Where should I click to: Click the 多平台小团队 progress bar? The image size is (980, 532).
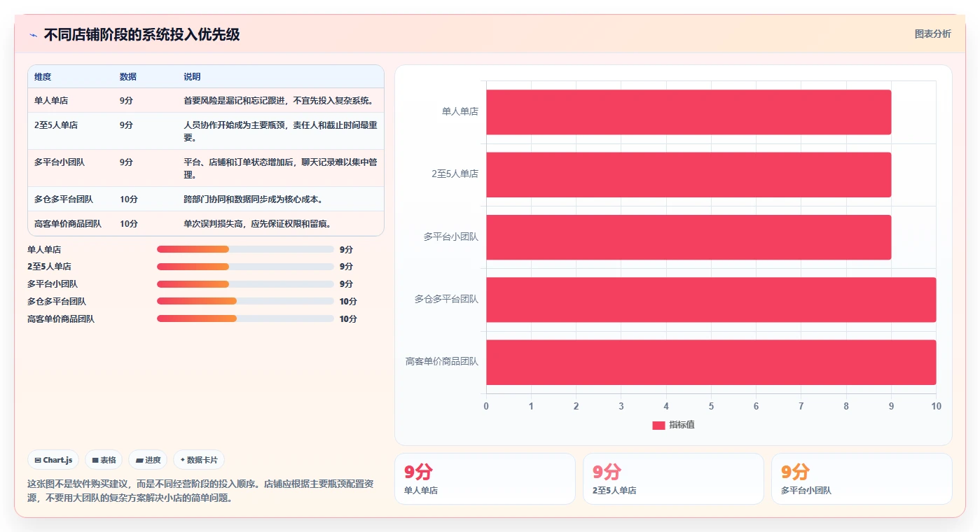coord(245,284)
